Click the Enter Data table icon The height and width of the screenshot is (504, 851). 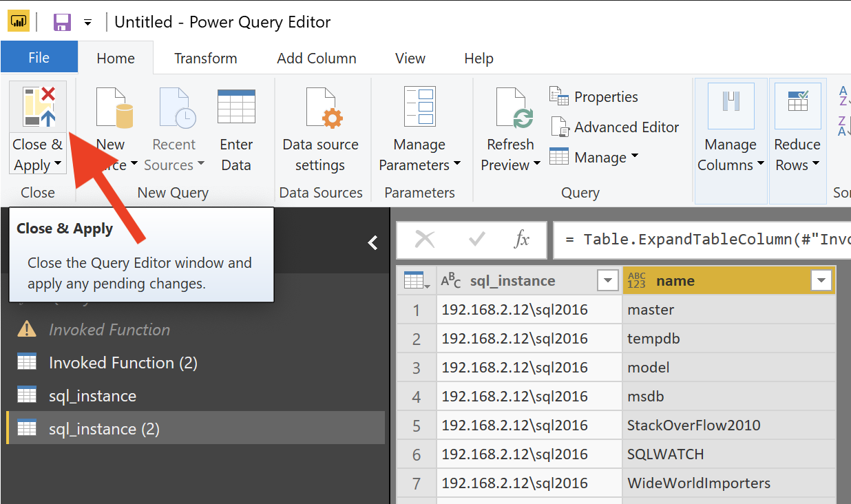pyautogui.click(x=236, y=107)
